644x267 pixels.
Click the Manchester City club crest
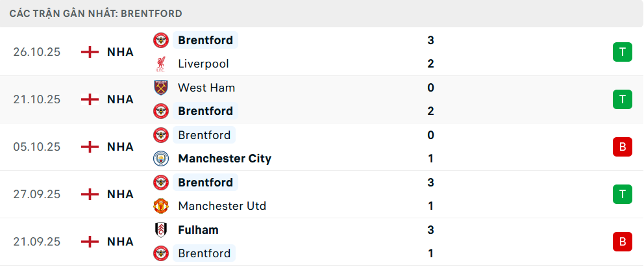click(160, 159)
